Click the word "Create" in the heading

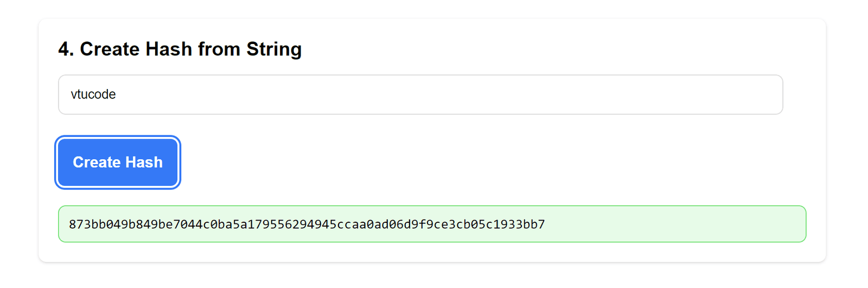(x=110, y=49)
